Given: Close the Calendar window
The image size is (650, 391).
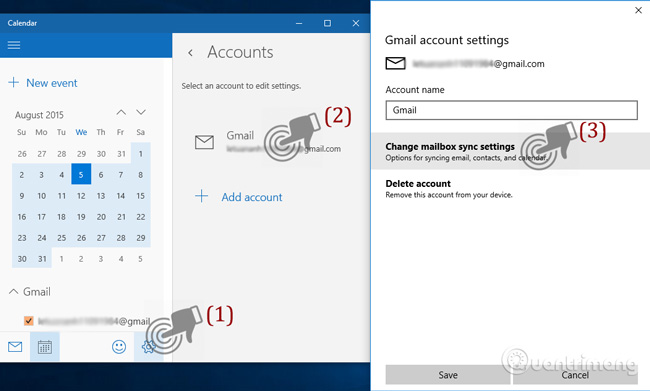Looking at the screenshot, I should [x=356, y=23].
